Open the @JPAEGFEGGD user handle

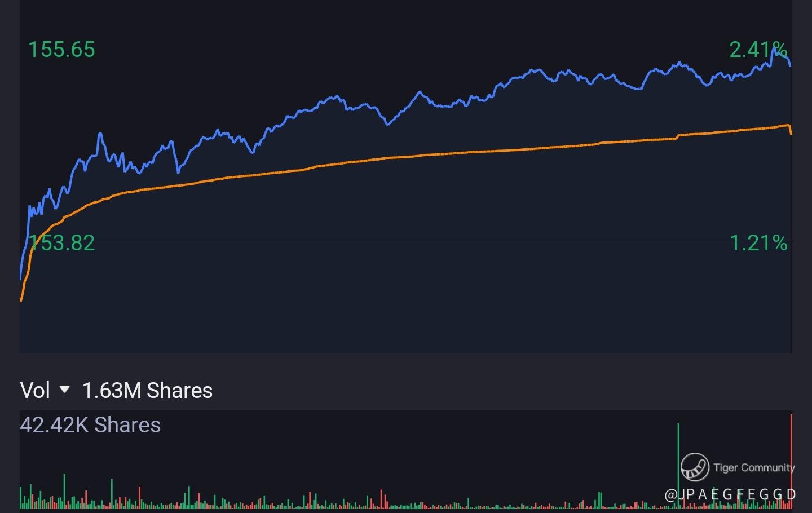730,494
